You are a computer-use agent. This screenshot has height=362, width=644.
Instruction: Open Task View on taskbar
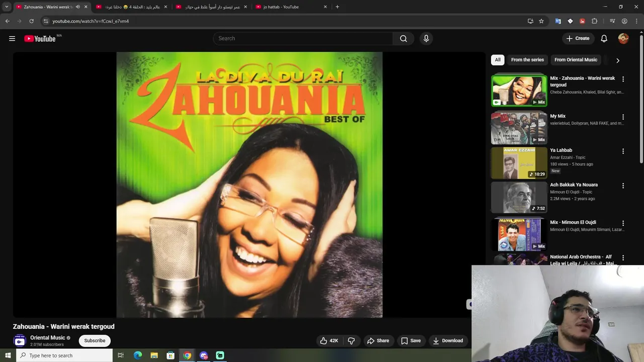point(121,355)
